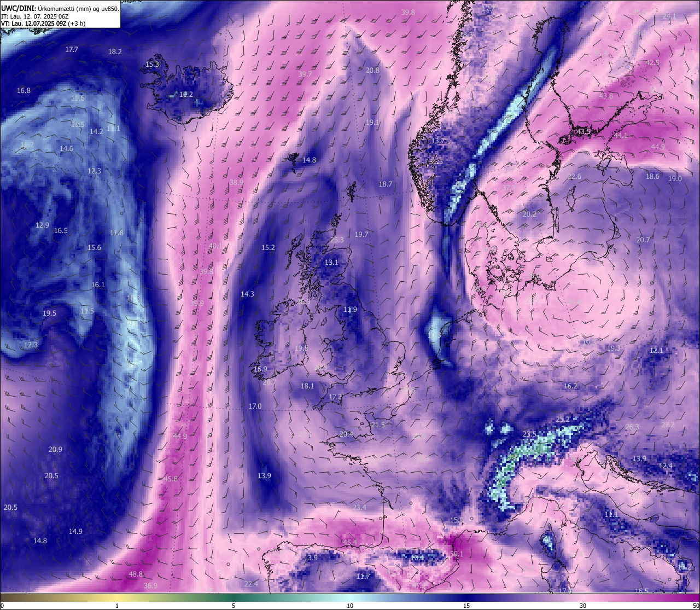Click the 12.1 value label

tap(656, 350)
